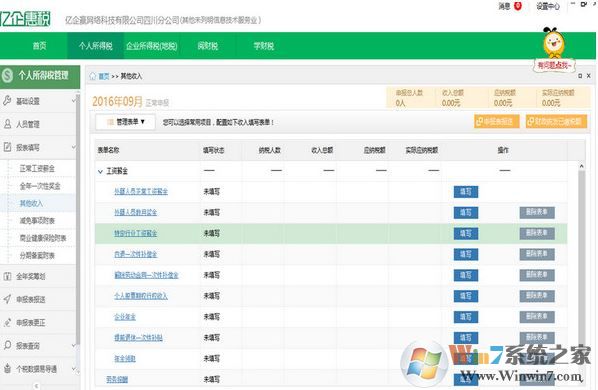The height and width of the screenshot is (390, 598).
Task: Click the magnifier icon beside 报表查询
Action: pos(7,345)
